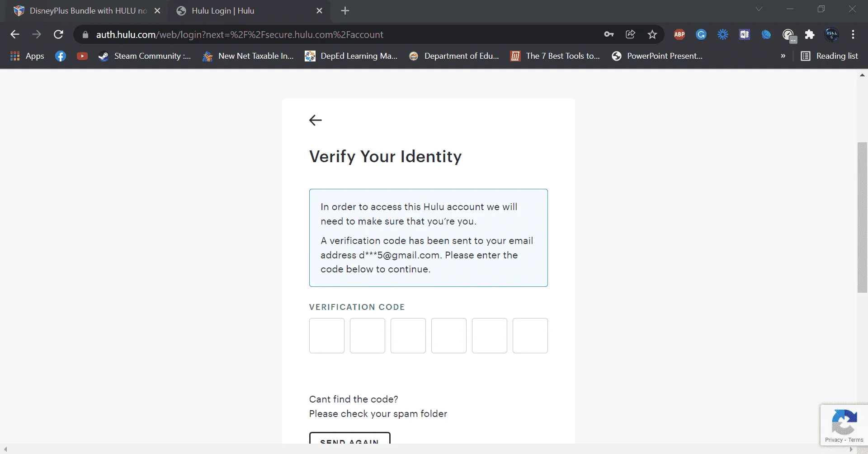Open the extension icon with the small badge
Screen dimensions: 868x454
(x=789, y=35)
